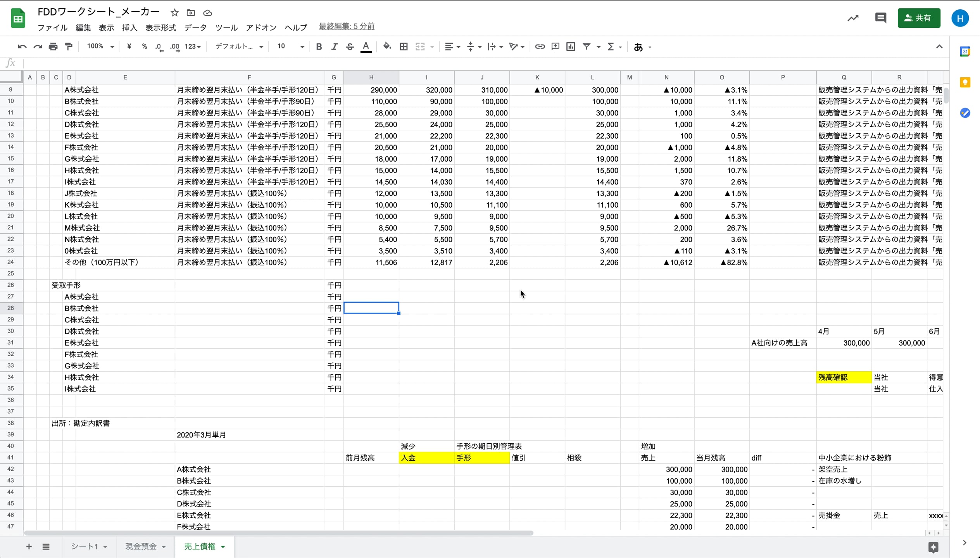
Task: Star this document
Action: point(174,13)
